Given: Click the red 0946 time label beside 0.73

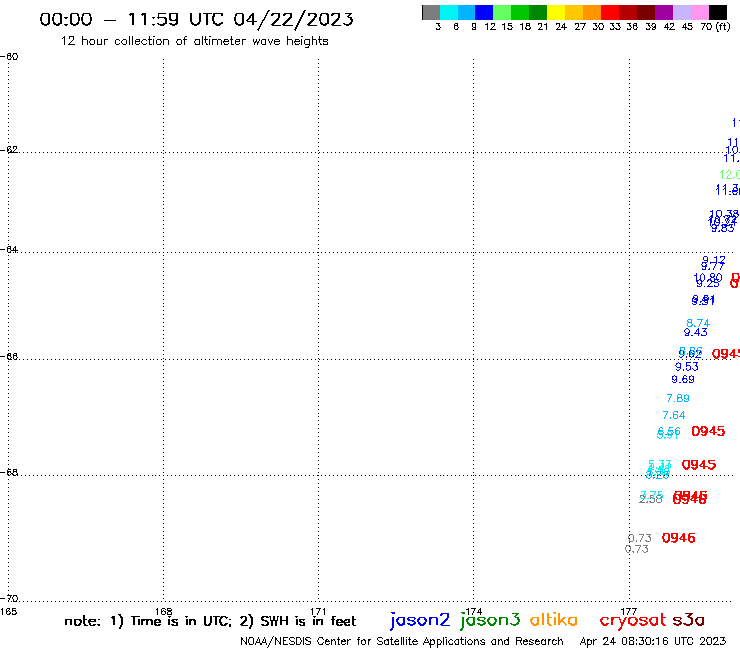Looking at the screenshot, I should 678,538.
